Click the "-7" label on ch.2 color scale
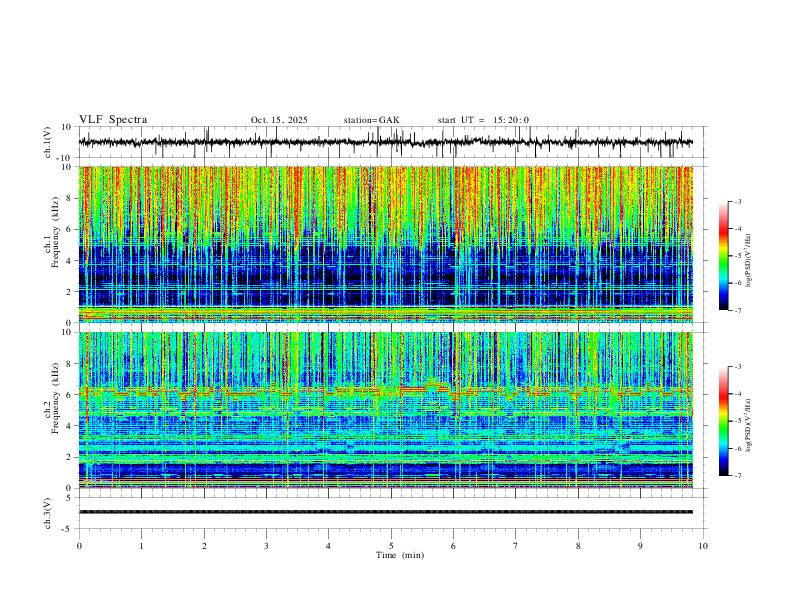792x612 pixels. point(737,475)
